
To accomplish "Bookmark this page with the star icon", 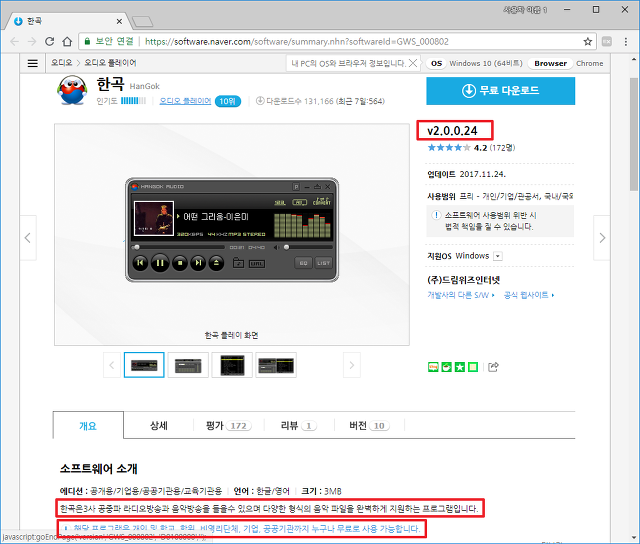I will 587,42.
